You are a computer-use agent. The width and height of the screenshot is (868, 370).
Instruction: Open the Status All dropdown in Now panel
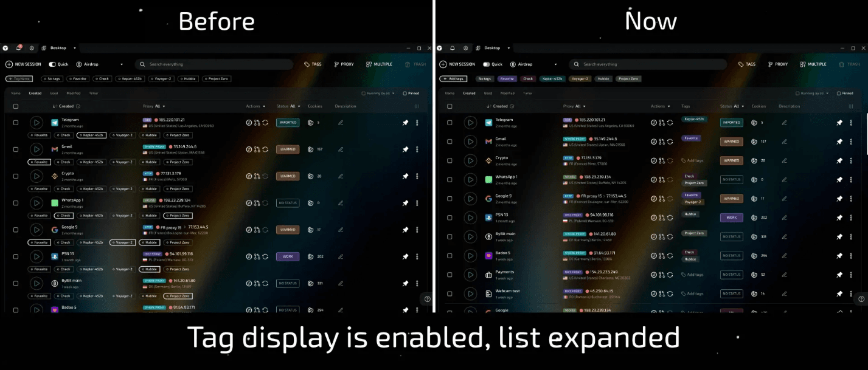click(731, 106)
